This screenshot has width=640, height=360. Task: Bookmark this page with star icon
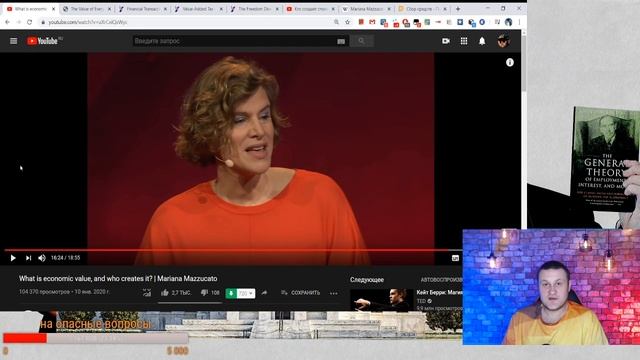click(x=347, y=22)
